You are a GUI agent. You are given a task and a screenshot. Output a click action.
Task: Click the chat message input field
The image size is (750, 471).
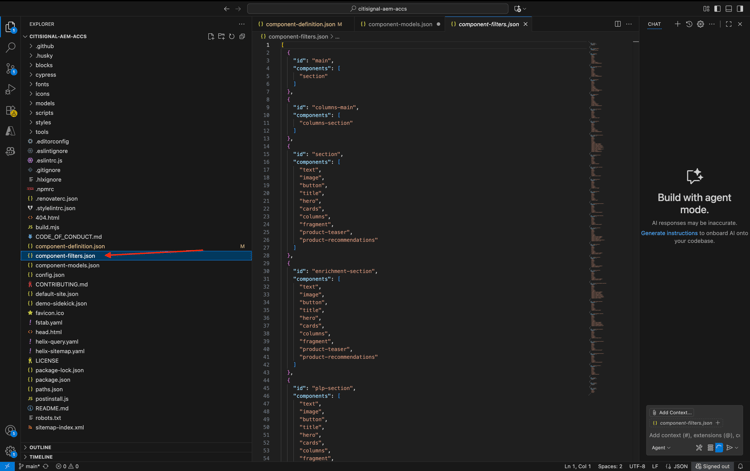pyautogui.click(x=694, y=435)
